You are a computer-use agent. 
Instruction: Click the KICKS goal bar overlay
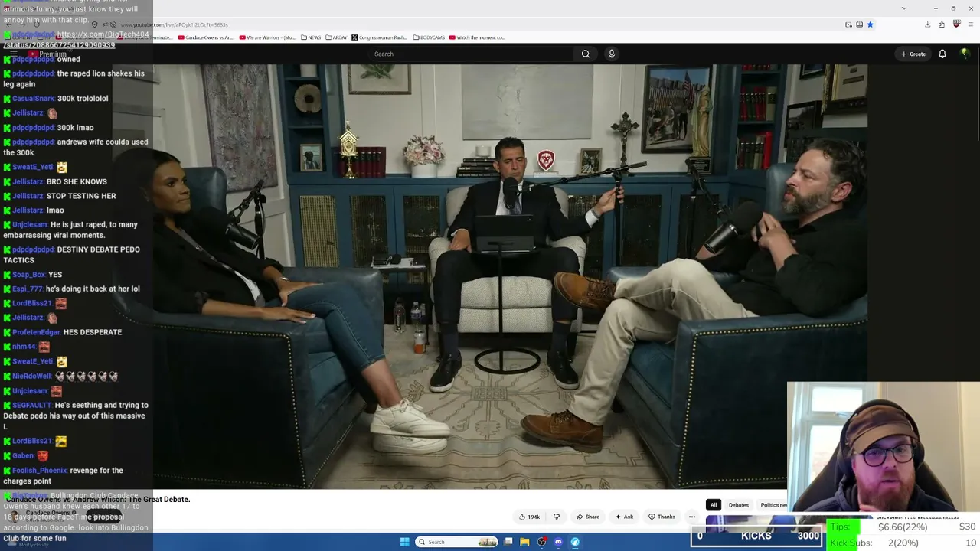tap(756, 536)
